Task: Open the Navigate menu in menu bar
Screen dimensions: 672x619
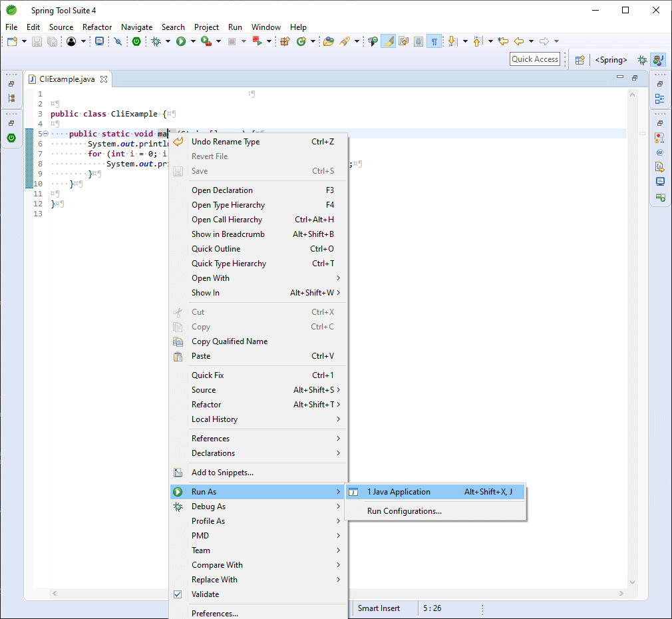Action: point(136,27)
